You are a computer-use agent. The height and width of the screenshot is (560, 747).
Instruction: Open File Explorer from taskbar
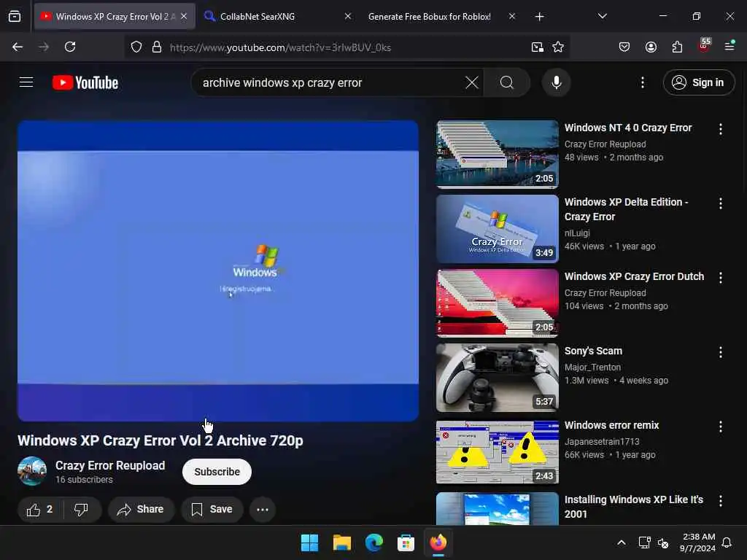(x=341, y=542)
